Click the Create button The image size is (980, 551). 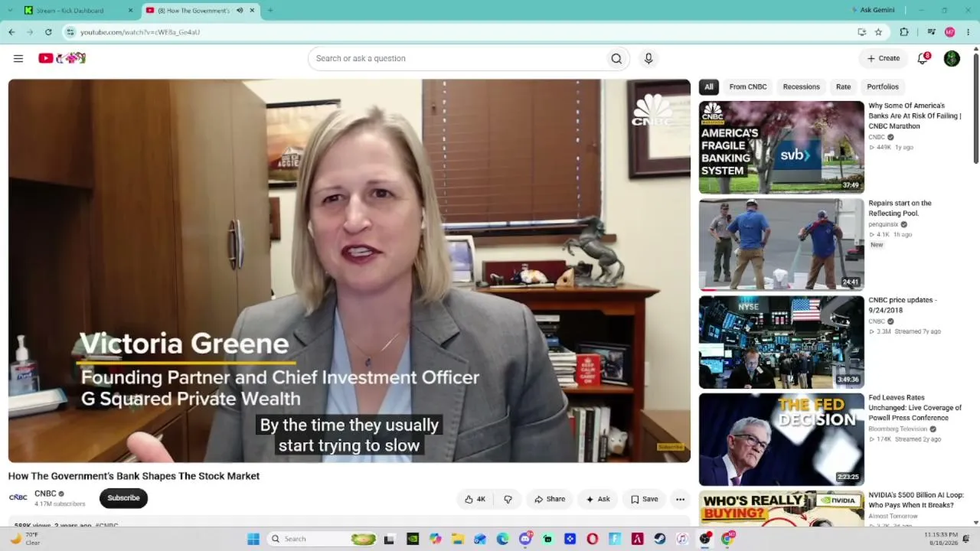(884, 58)
